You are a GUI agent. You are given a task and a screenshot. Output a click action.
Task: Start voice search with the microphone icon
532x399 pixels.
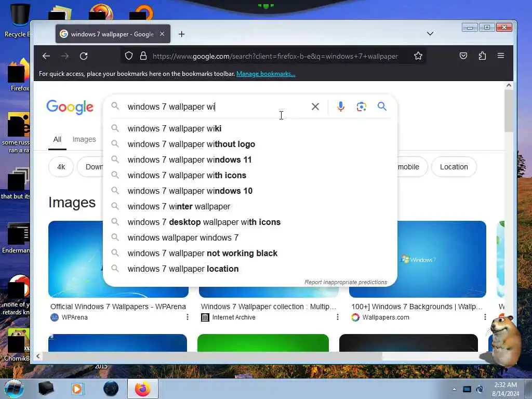coord(341,107)
